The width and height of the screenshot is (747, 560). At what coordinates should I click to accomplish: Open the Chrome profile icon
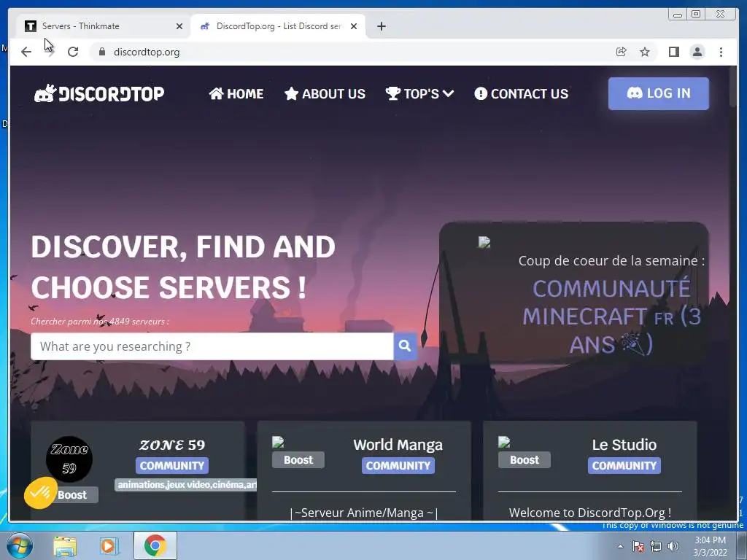coord(697,52)
